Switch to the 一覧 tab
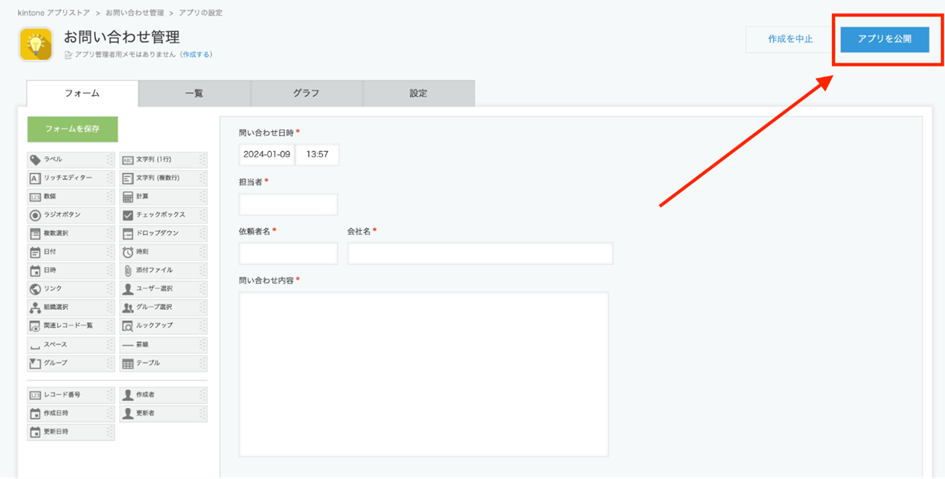The image size is (945, 479). 194,93
